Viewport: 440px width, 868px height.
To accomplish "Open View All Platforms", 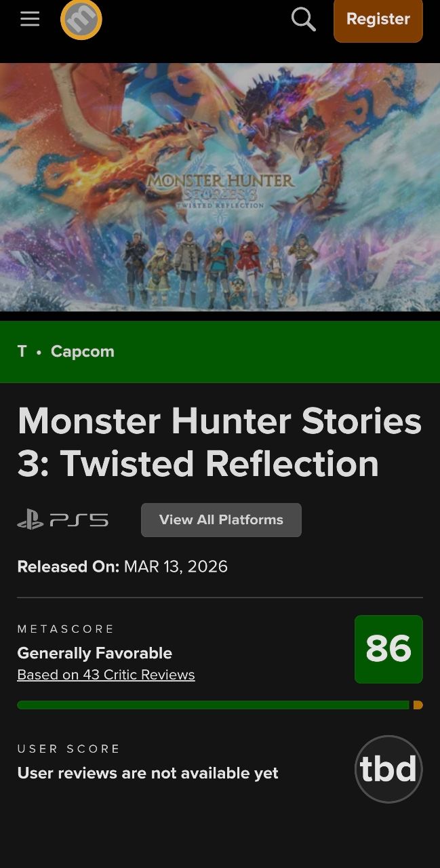I will [221, 520].
